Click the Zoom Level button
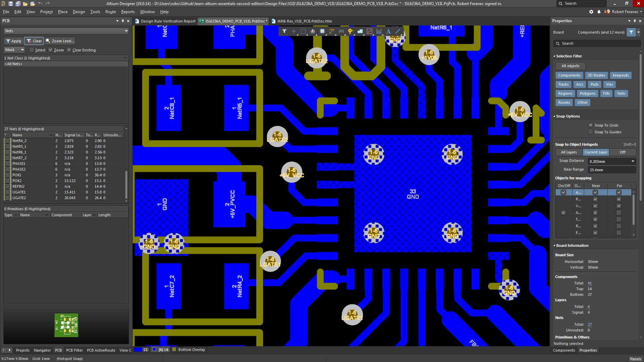 (x=60, y=41)
